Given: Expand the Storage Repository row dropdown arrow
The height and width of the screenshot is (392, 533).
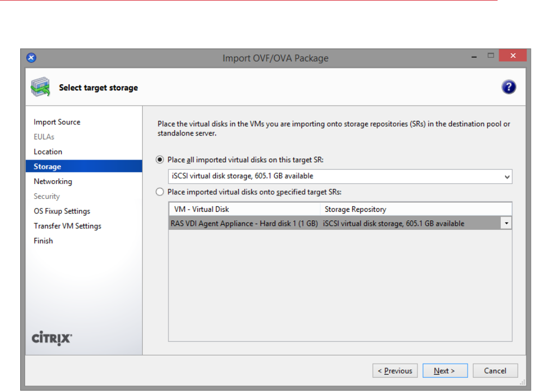Looking at the screenshot, I should tap(506, 223).
